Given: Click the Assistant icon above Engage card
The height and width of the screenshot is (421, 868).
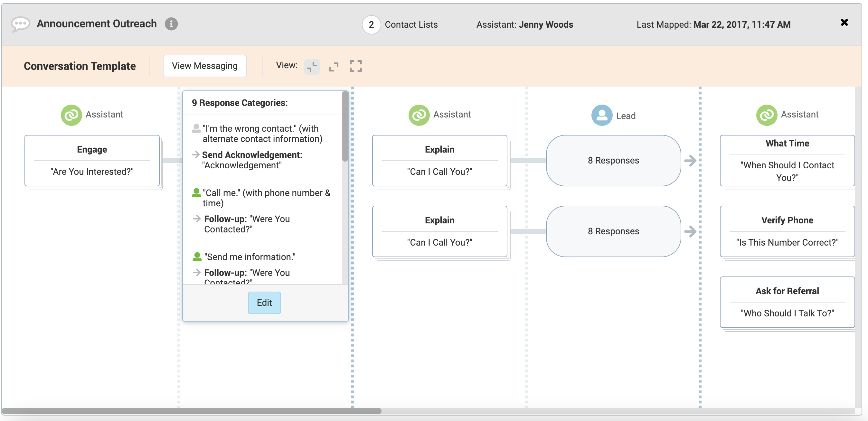Looking at the screenshot, I should [71, 115].
